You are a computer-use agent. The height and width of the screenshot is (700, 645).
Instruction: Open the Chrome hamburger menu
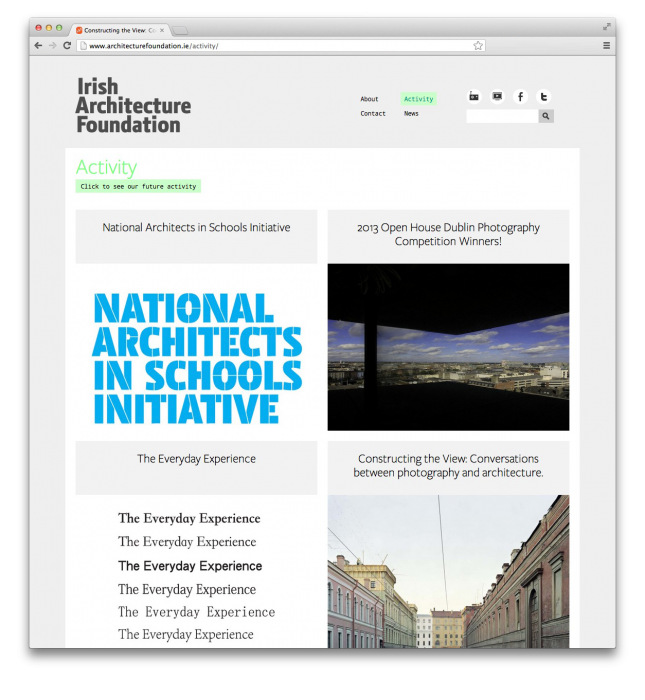point(606,46)
